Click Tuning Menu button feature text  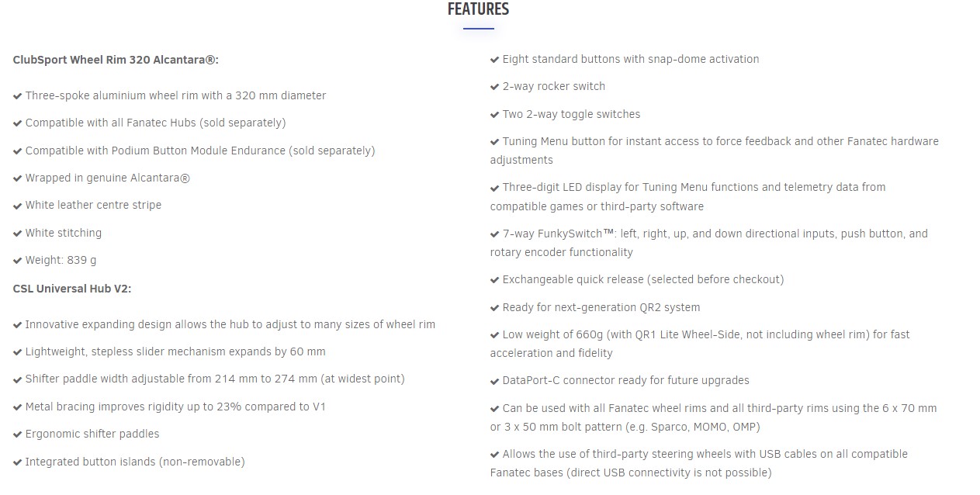[715, 151]
